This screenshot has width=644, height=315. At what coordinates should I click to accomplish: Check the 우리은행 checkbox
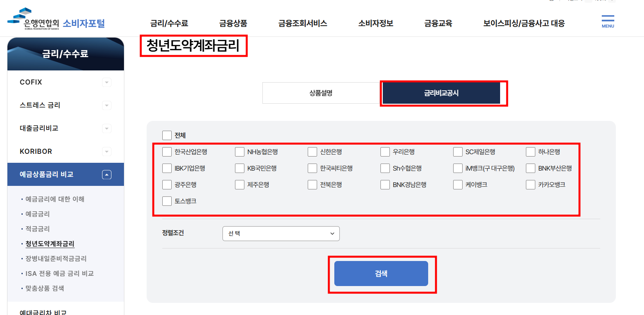[385, 152]
